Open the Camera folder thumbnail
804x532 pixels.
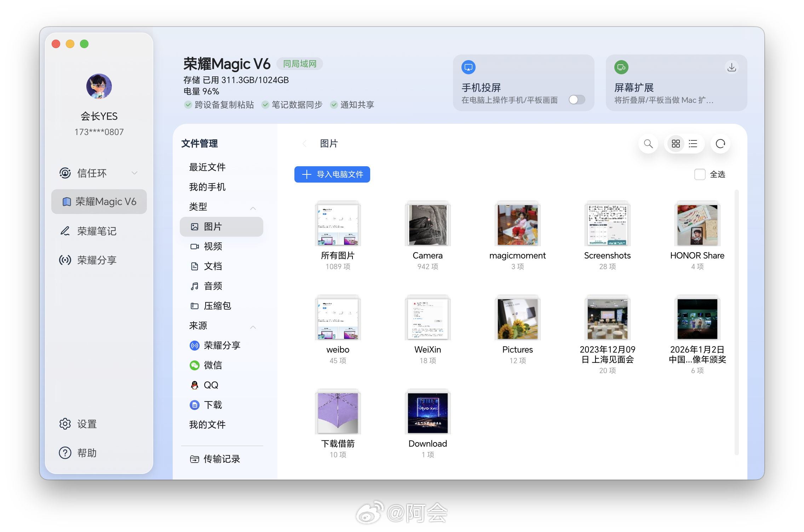click(427, 225)
